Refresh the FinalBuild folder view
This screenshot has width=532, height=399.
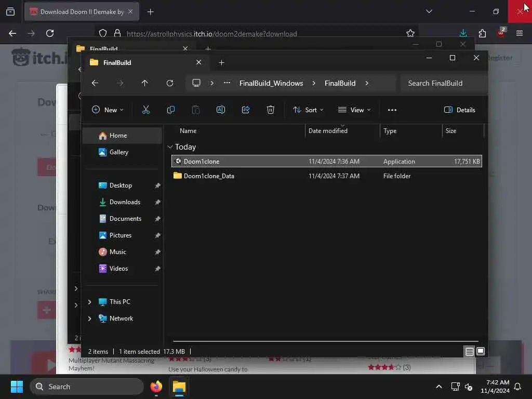point(170,83)
